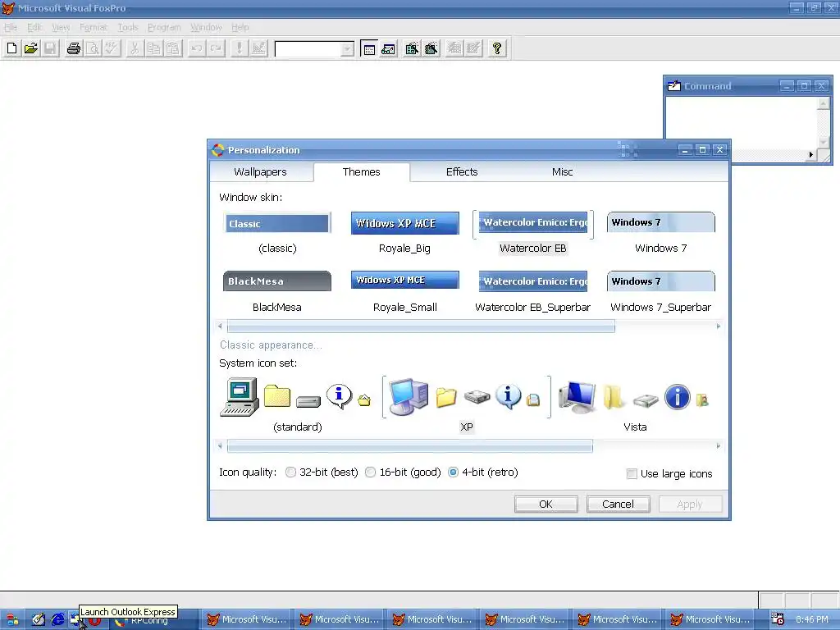Click Command window scroll right arrow
This screenshot has width=840, height=630.
coord(811,155)
